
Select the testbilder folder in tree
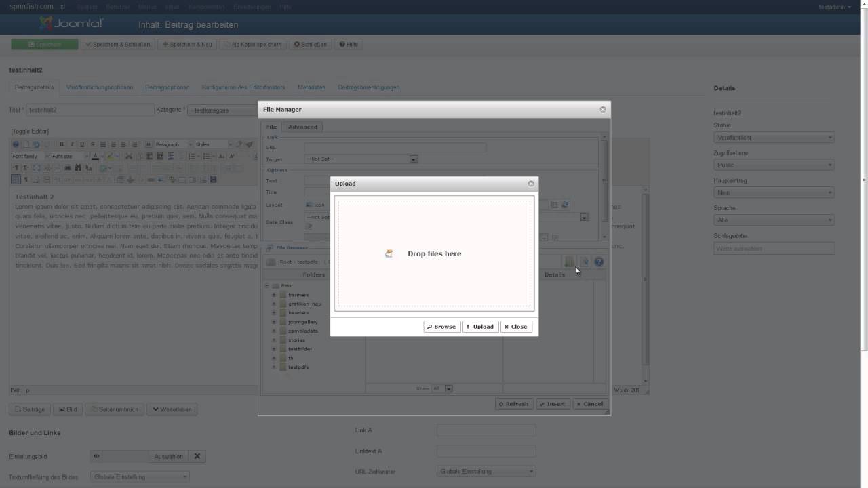(x=300, y=349)
